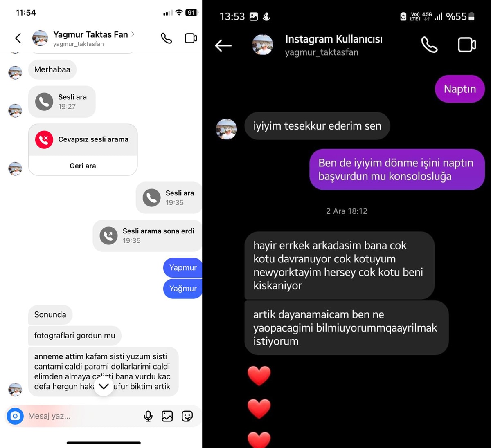Start a video call in the dark chat
The height and width of the screenshot is (448, 491).
pyautogui.click(x=467, y=45)
